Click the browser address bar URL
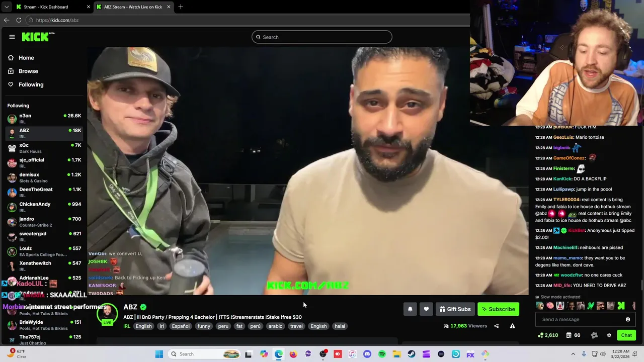Screen dimensions: 644x362 pos(57,20)
